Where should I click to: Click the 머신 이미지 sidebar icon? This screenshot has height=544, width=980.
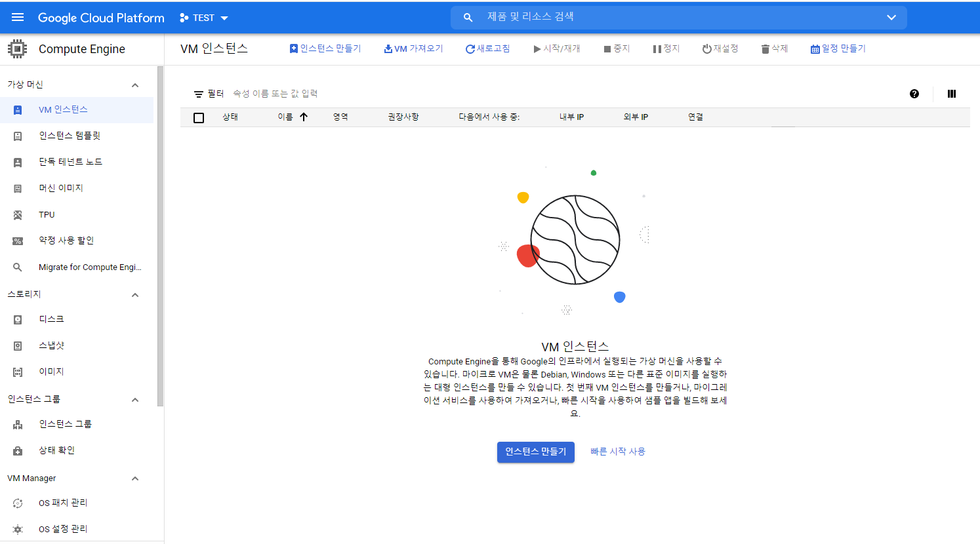click(x=18, y=189)
